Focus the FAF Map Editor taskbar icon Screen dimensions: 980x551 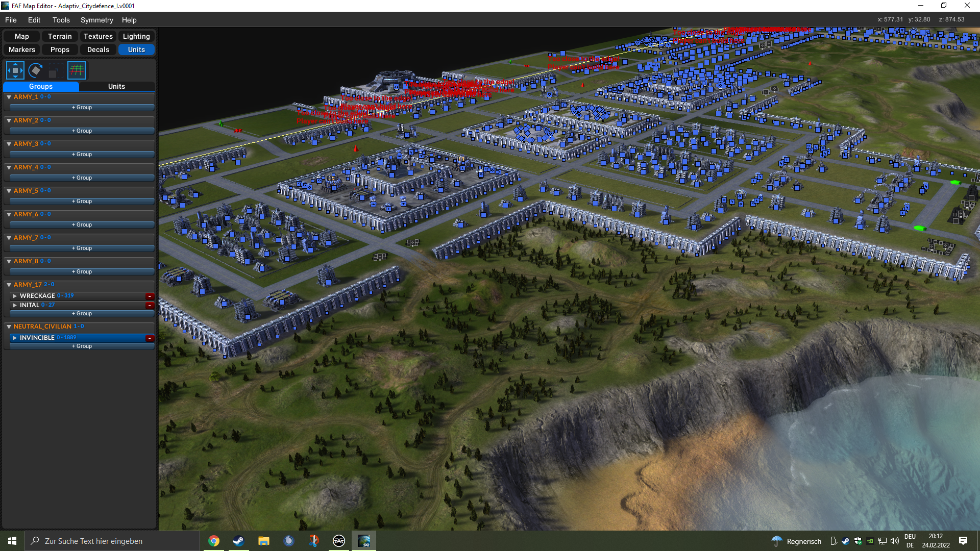click(x=364, y=541)
